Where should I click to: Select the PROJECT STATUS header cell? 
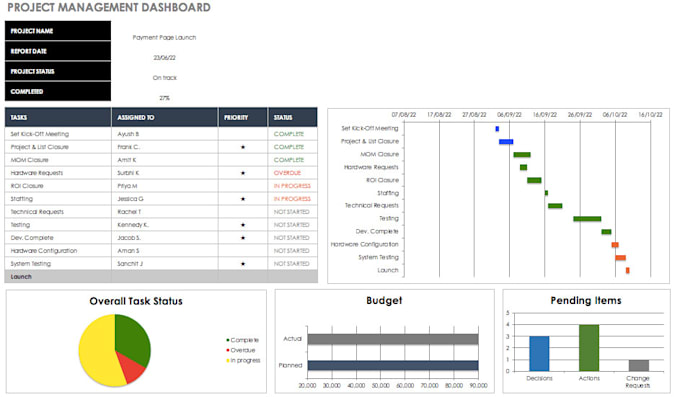click(58, 71)
